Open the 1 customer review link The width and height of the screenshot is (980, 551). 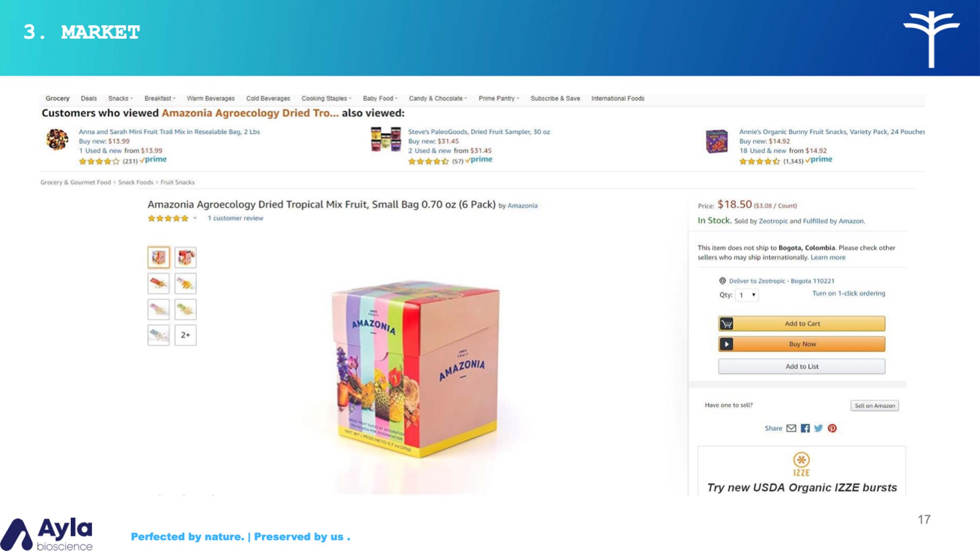click(x=236, y=218)
